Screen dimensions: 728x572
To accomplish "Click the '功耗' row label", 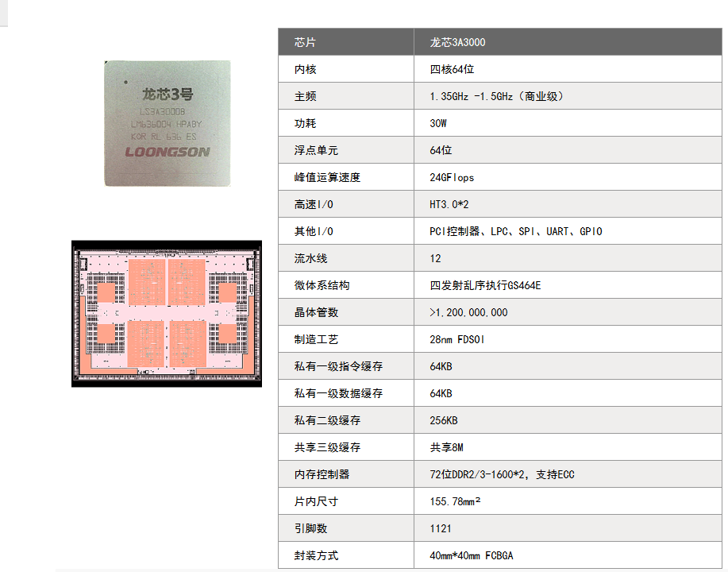I will click(305, 123).
